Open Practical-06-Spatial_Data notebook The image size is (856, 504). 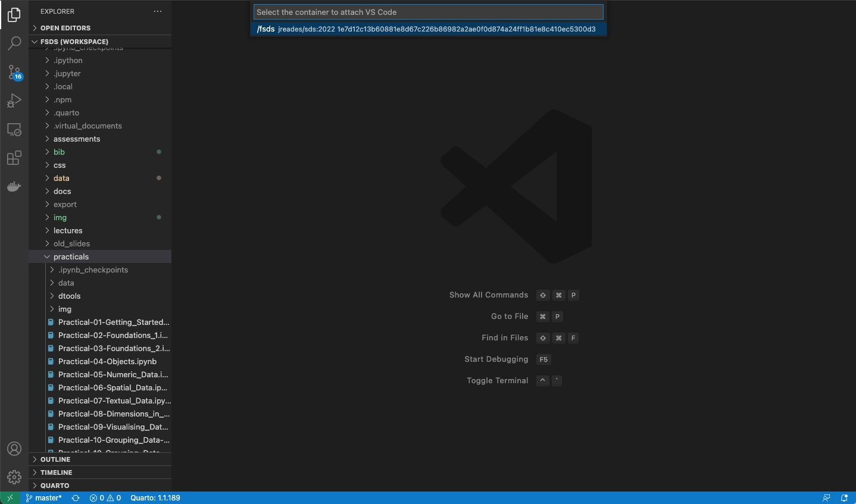click(100, 388)
